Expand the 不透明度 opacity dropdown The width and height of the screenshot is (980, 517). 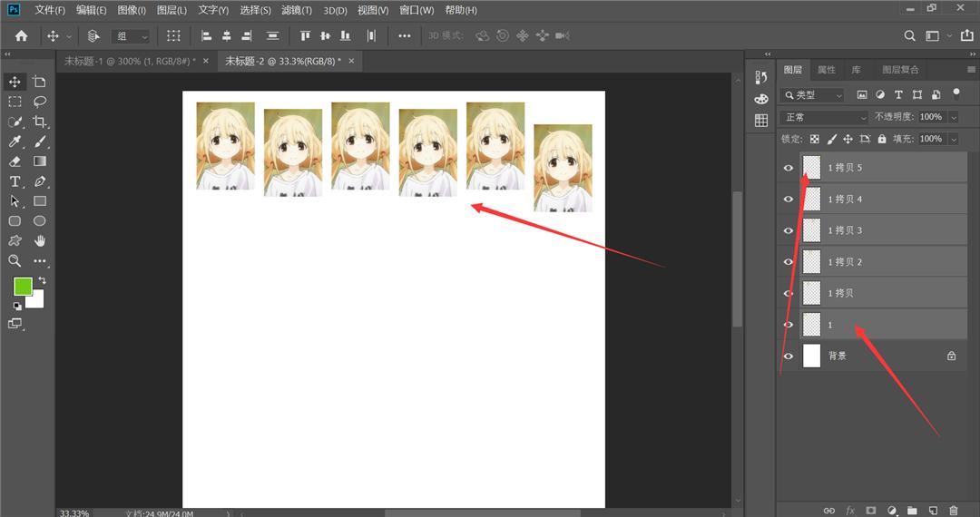(x=953, y=118)
